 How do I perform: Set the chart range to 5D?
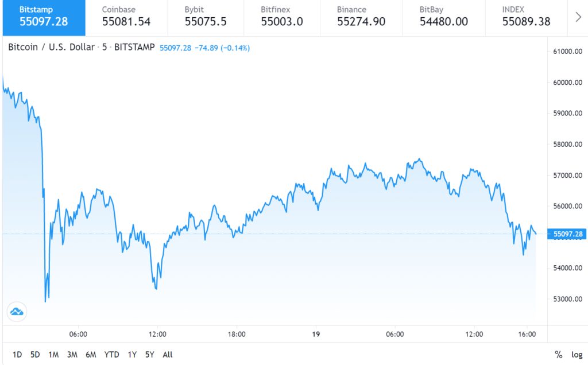(35, 355)
